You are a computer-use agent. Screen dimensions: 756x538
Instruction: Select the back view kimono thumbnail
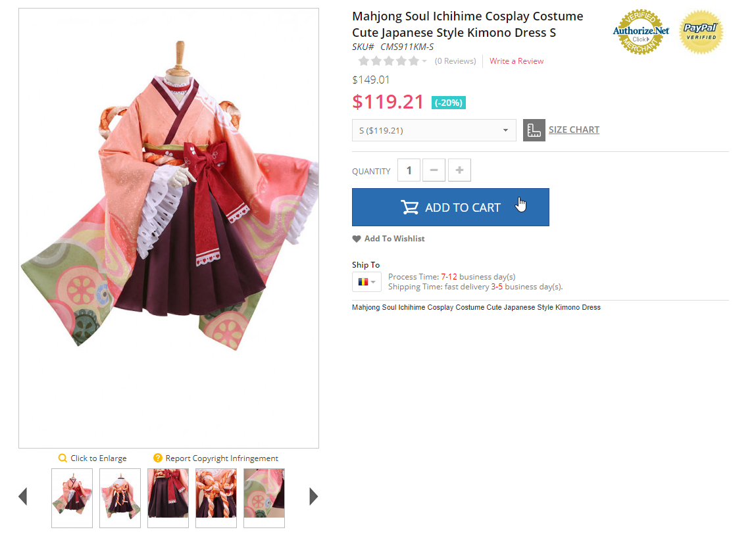click(120, 498)
